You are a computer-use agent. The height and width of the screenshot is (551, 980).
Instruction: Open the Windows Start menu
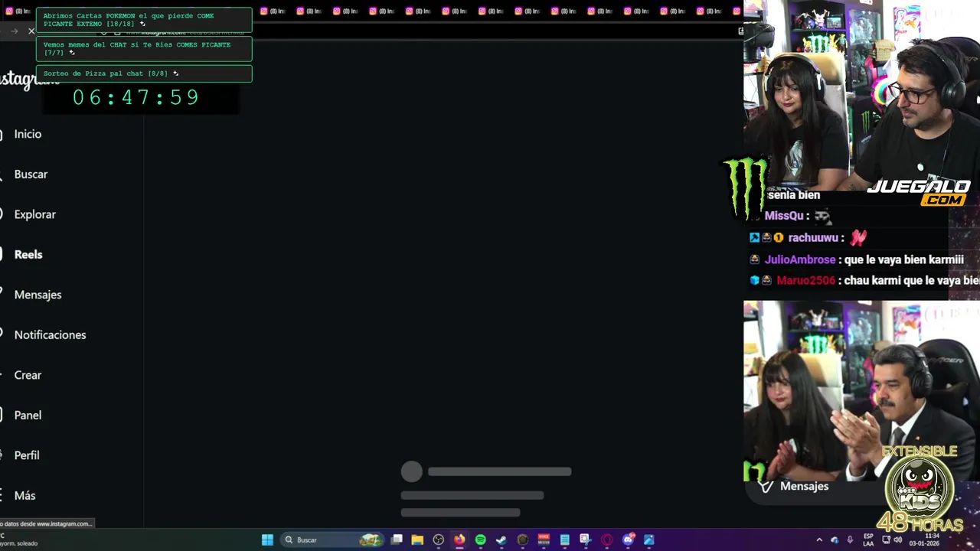pyautogui.click(x=267, y=540)
